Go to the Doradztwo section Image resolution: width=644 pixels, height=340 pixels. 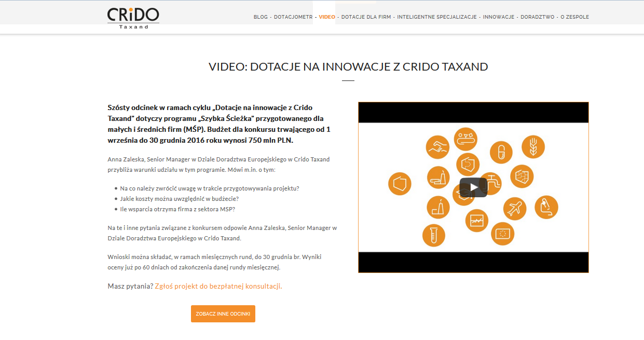point(537,17)
